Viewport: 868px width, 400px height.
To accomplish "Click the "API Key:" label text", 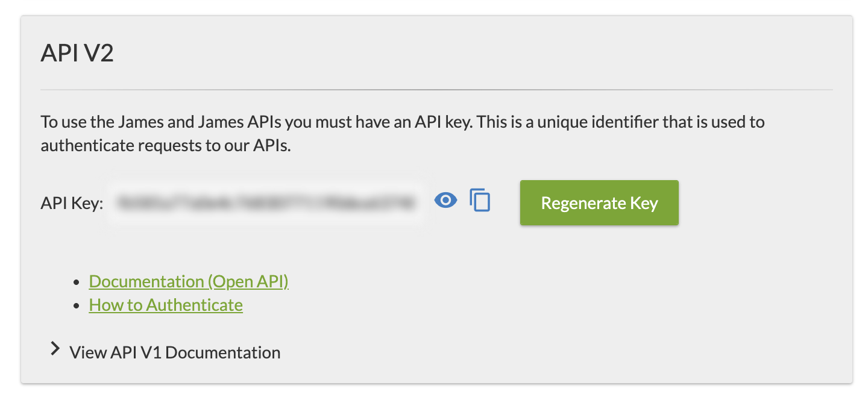I will point(72,203).
